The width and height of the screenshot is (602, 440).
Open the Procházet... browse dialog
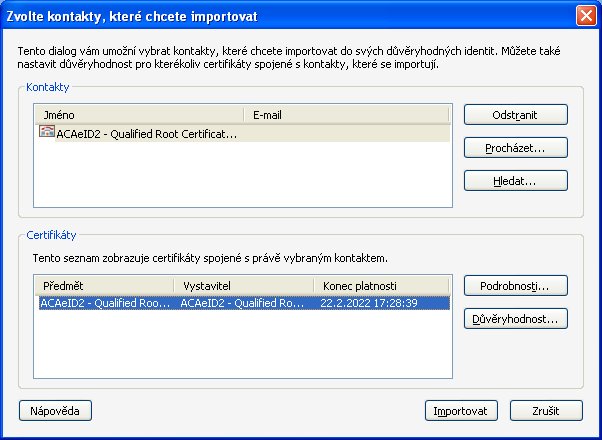click(516, 148)
